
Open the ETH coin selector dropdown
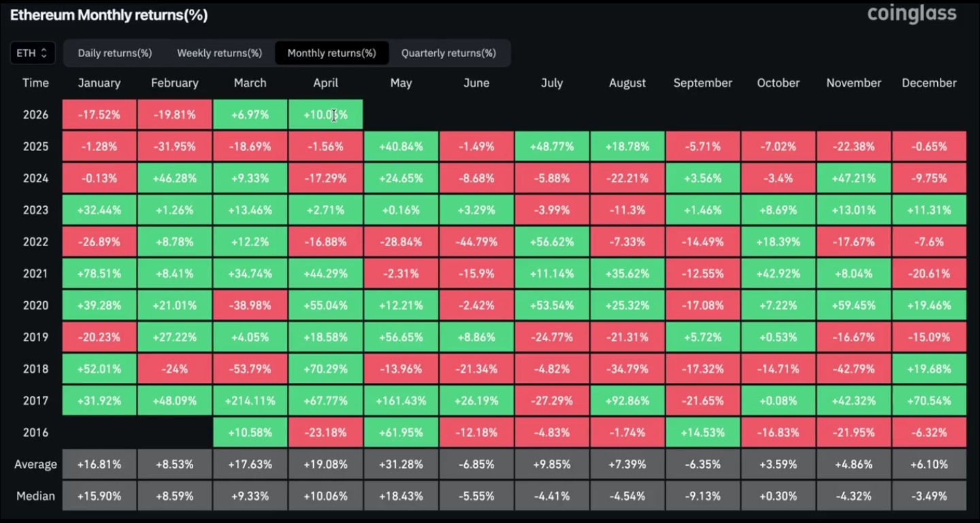point(33,53)
